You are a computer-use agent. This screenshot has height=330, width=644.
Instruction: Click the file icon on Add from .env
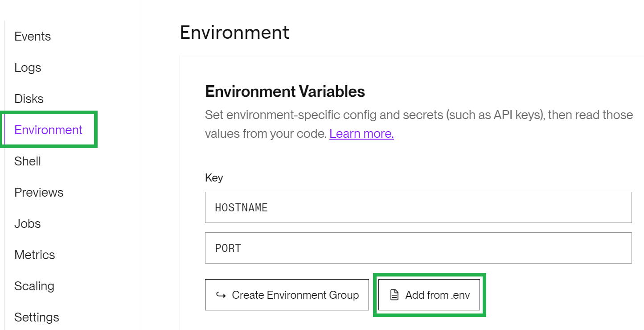click(394, 295)
